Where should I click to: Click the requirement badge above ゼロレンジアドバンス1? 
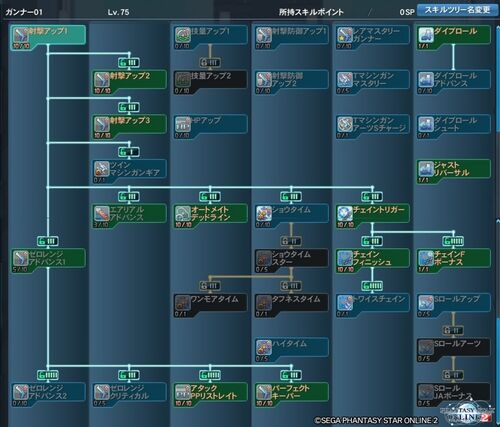tap(48, 241)
